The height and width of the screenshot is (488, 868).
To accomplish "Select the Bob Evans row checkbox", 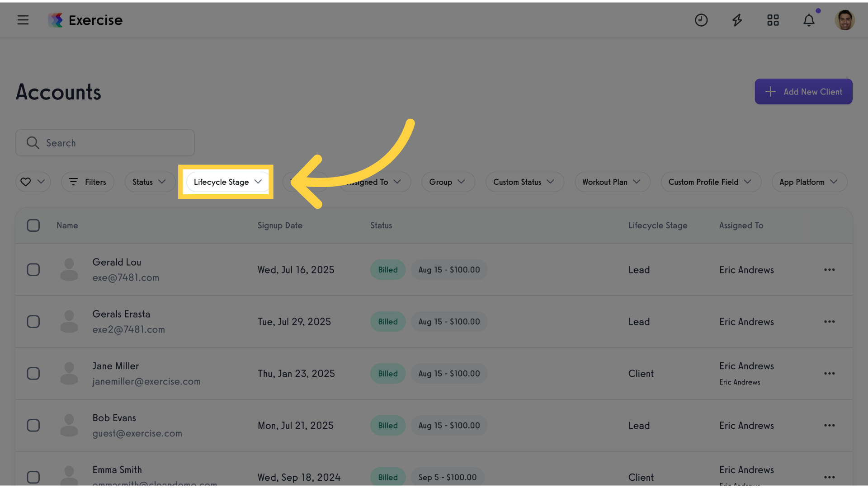I will pos(33,426).
